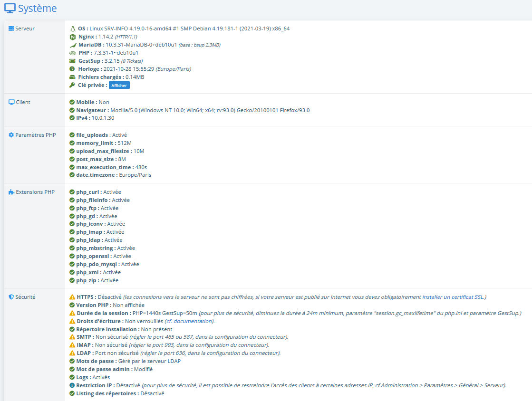Click the Horloge clock icon
Image resolution: width=532 pixels, height=401 pixels.
72,69
